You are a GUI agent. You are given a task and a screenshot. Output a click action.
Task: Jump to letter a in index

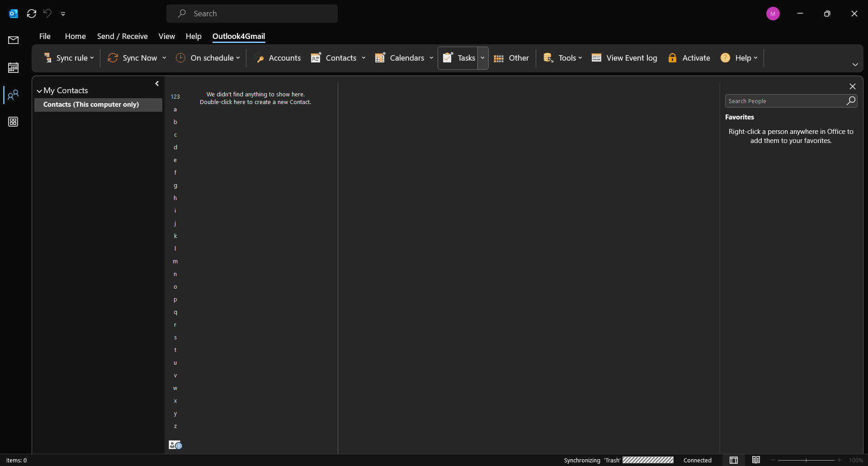tap(175, 109)
